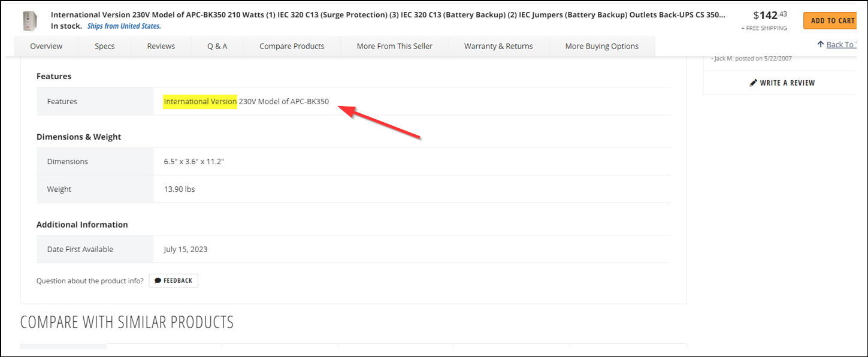Viewport: 868px width, 357px height.
Task: Click the first column of the comparison table
Action: tap(63, 347)
